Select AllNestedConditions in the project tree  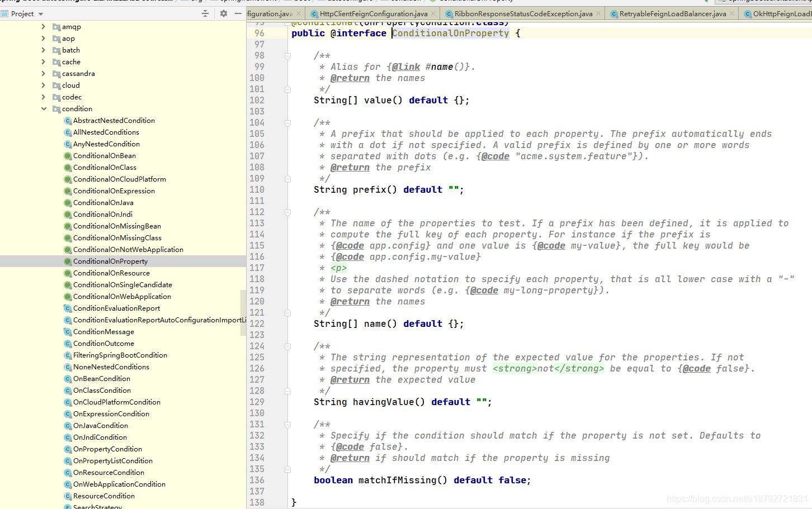point(106,132)
